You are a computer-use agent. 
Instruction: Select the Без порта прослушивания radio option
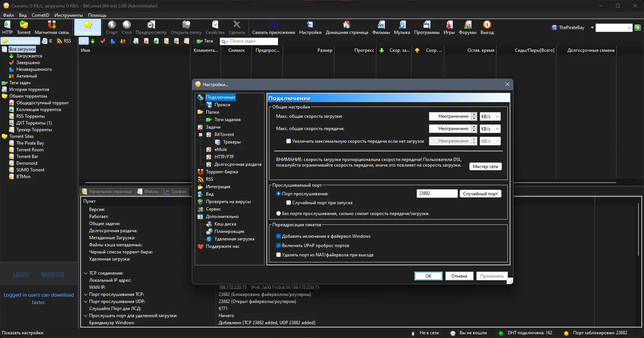click(278, 214)
